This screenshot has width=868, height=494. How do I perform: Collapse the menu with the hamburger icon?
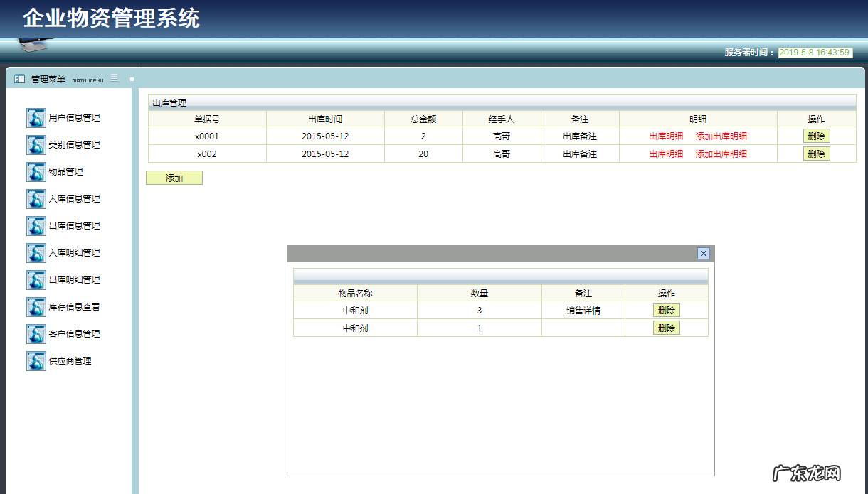point(112,79)
